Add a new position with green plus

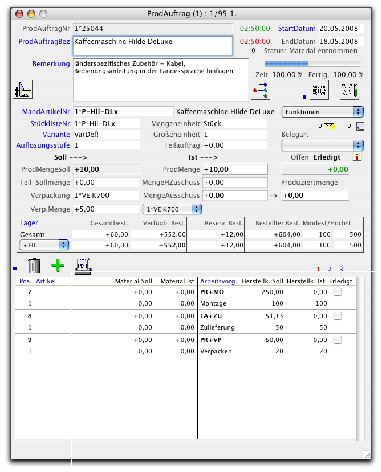58,266
